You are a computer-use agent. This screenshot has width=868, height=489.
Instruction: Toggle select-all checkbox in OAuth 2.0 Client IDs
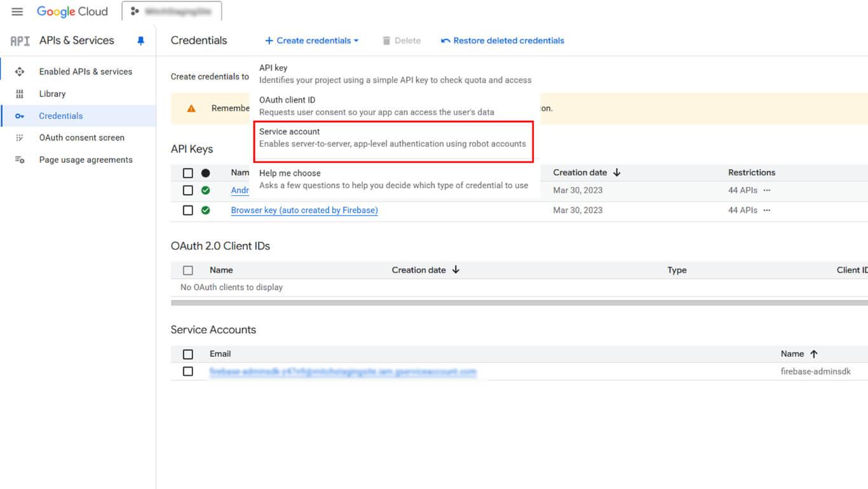click(x=188, y=270)
